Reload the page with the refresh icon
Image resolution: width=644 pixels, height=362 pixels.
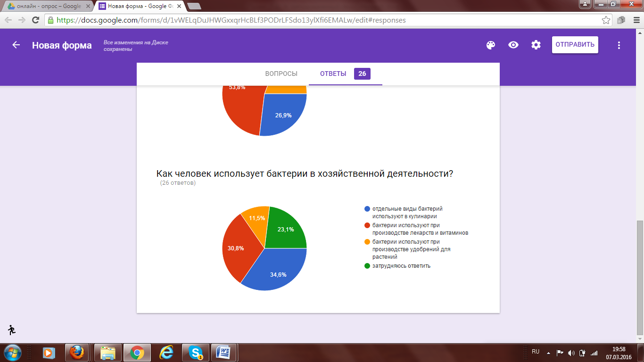(x=35, y=20)
